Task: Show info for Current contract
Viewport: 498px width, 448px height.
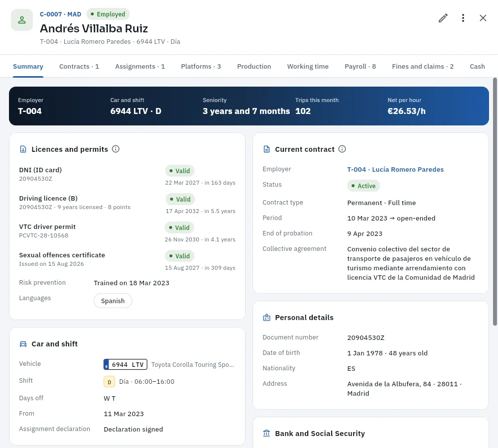Action: pos(342,149)
